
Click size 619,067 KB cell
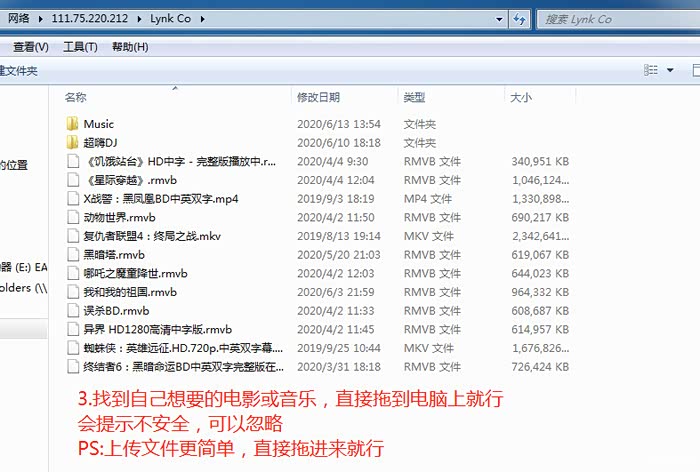pyautogui.click(x=540, y=255)
